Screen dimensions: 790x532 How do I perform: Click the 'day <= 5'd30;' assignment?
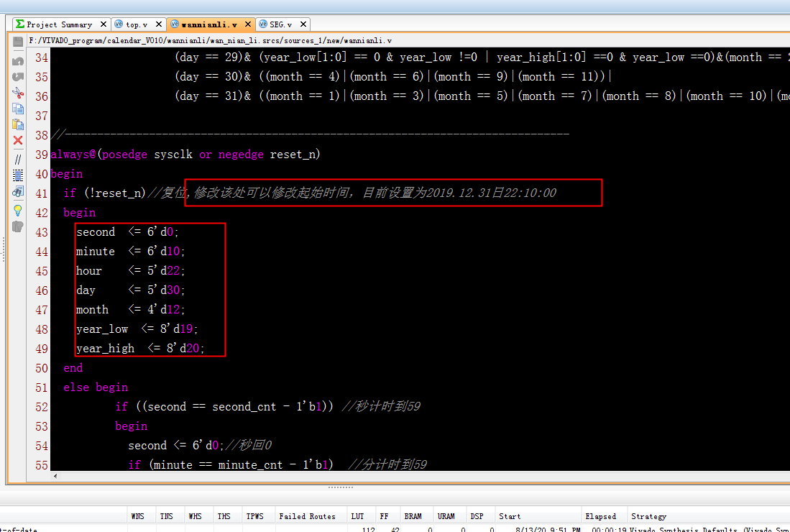pos(131,290)
